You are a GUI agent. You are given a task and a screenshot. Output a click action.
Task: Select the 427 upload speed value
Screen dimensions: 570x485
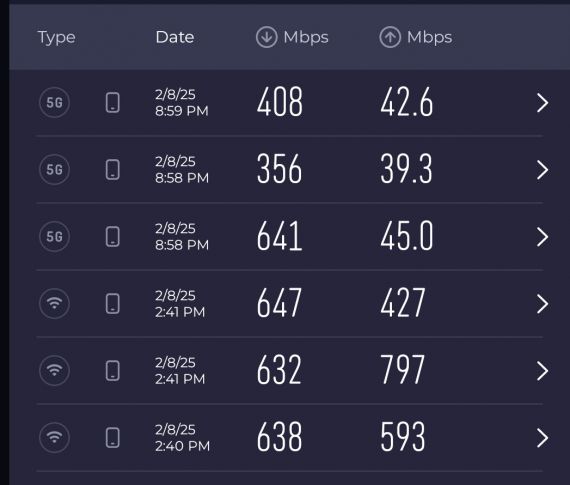point(403,303)
